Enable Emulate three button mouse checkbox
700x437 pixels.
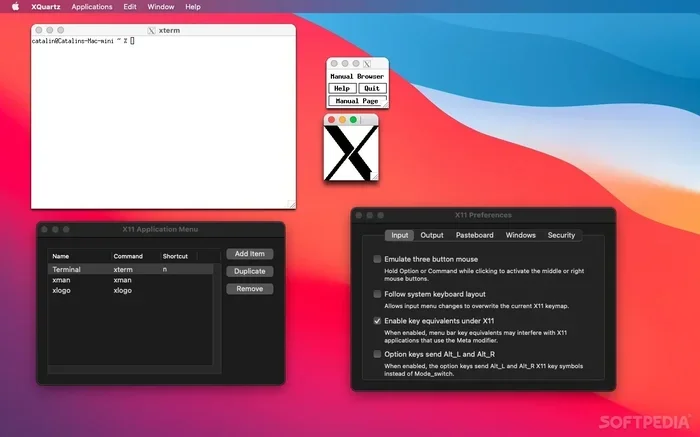(x=377, y=259)
